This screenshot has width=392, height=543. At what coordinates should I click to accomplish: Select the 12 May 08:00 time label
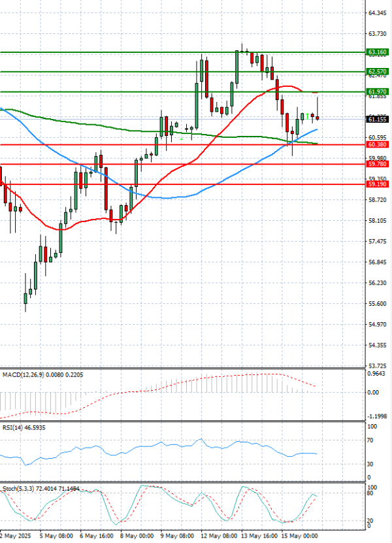click(219, 534)
